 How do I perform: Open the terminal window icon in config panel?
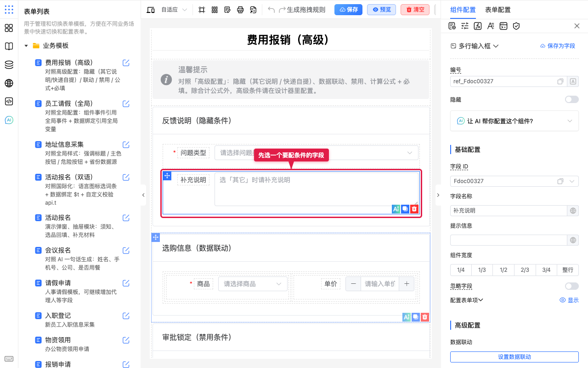[503, 26]
